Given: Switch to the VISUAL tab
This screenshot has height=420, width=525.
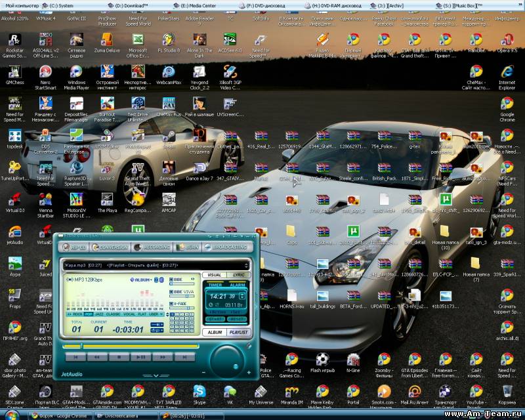Looking at the screenshot, I should 215,275.
